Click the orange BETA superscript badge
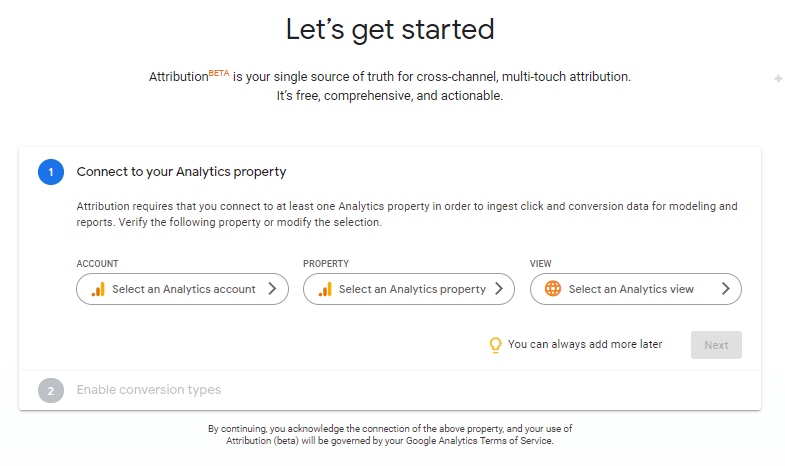Viewport: 785px width, 466px height. click(x=219, y=72)
